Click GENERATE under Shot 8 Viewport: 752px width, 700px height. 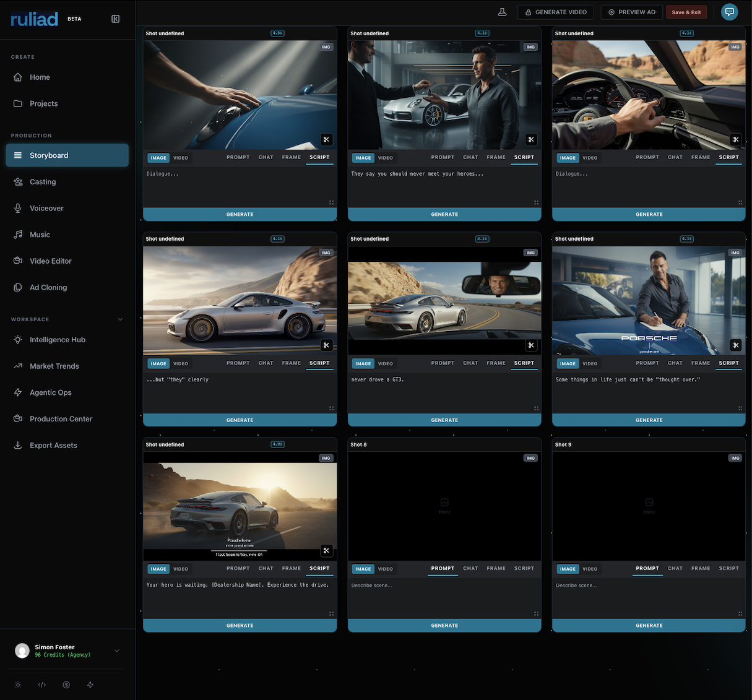coord(444,625)
